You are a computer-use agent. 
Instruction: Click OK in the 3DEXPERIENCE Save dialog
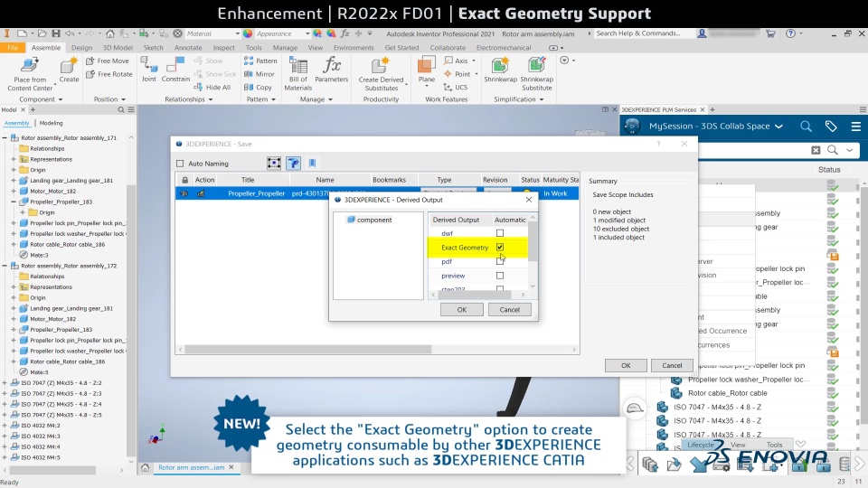pos(626,366)
